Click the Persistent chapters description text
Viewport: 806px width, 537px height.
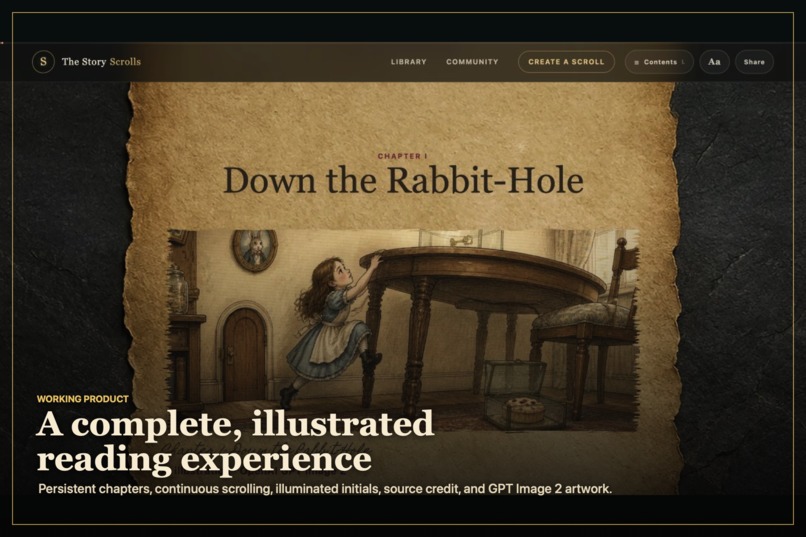[x=325, y=489]
